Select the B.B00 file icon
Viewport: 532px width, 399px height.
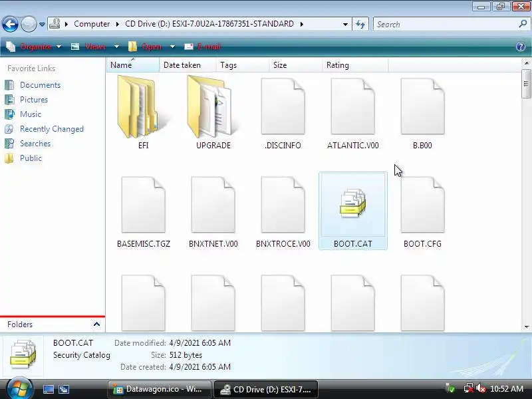[x=422, y=106]
